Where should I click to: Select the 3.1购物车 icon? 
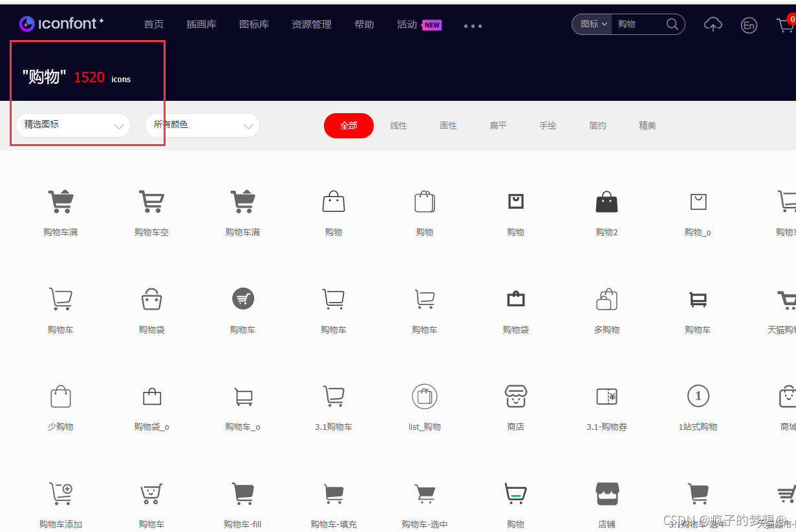pos(334,396)
